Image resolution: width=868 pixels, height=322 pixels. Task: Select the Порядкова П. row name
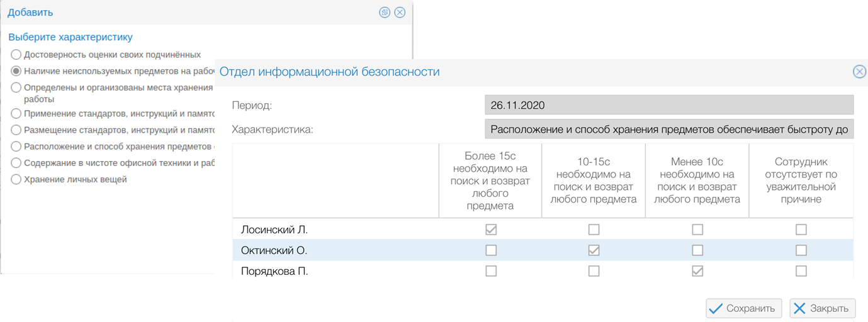point(274,271)
